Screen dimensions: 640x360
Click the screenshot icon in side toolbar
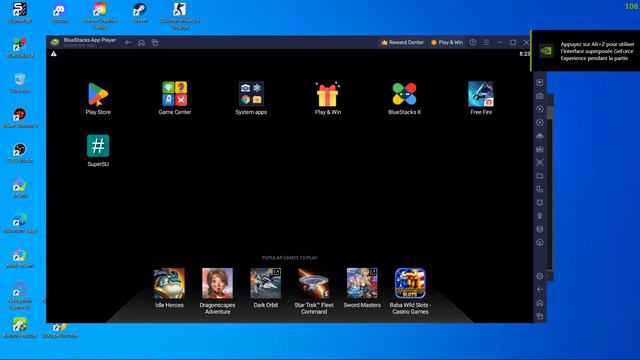pyautogui.click(x=540, y=162)
